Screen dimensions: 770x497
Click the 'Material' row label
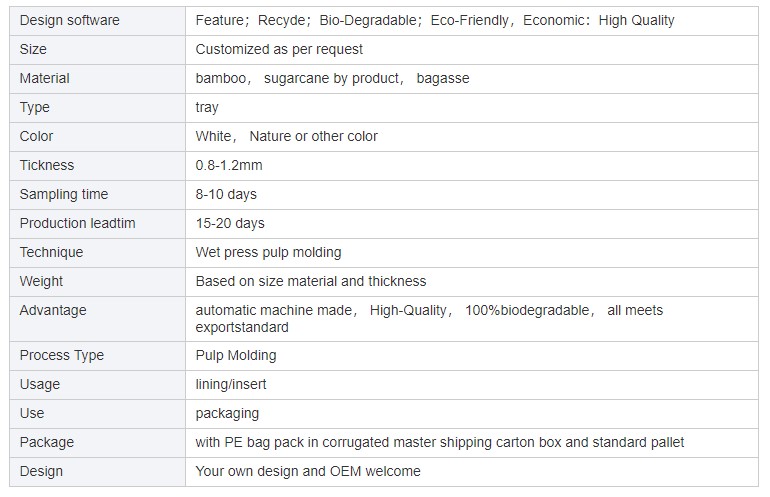45,78
